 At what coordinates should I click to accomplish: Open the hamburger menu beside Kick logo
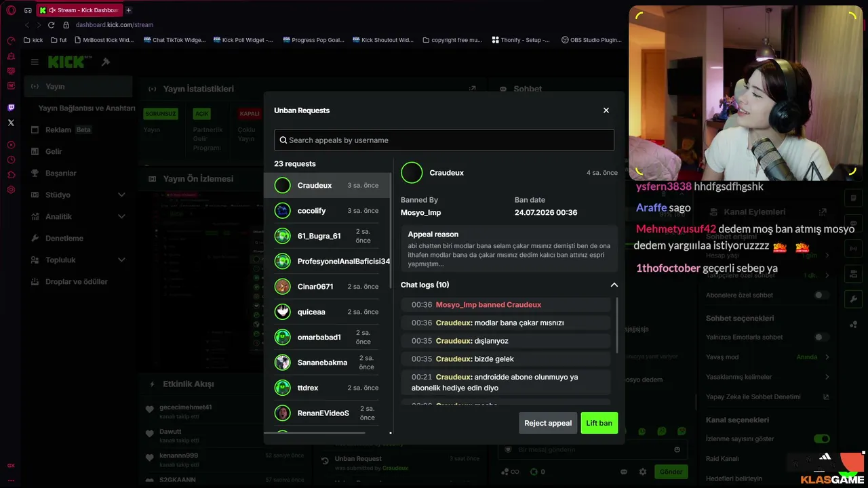point(35,62)
